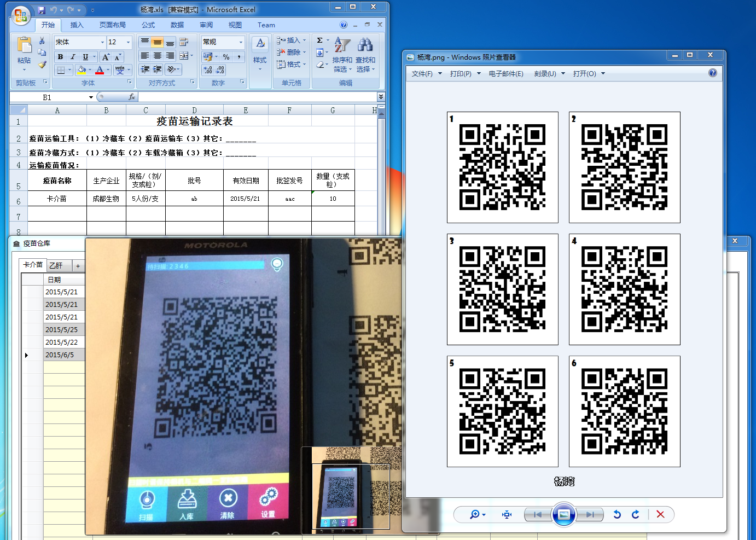Click the wrap text icon

[184, 42]
